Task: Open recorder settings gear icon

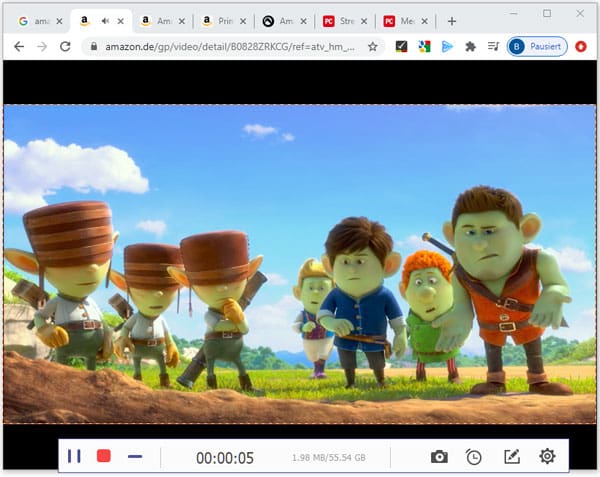Action: click(547, 456)
